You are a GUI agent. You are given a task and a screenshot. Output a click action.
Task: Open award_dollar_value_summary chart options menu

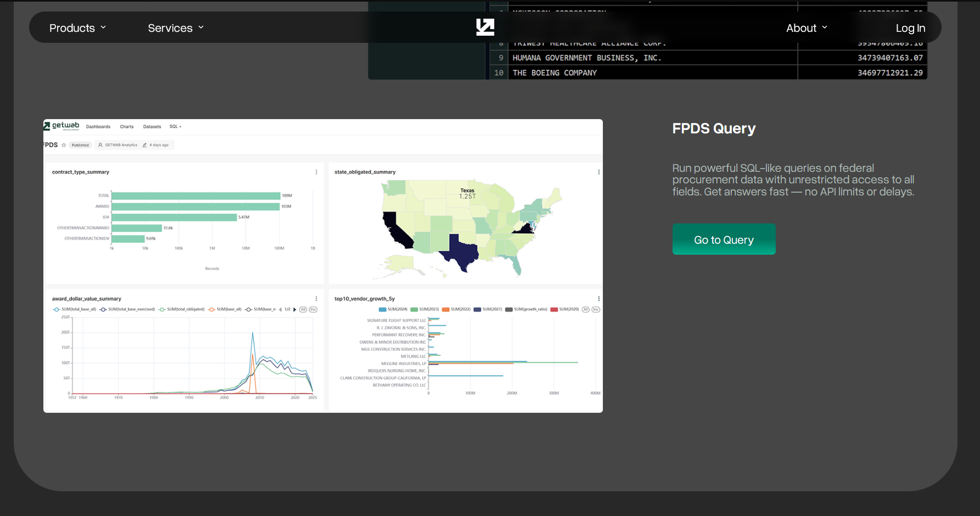tap(316, 299)
